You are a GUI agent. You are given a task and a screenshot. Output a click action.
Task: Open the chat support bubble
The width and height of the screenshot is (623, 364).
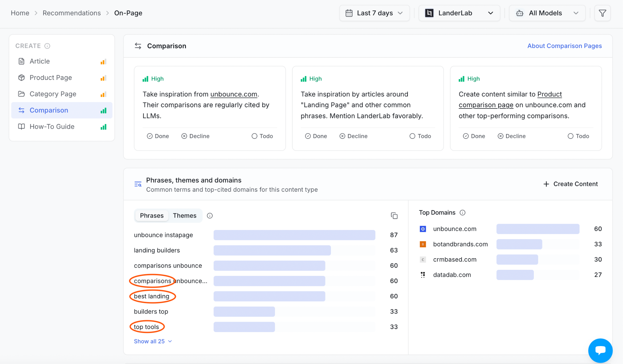pos(600,350)
